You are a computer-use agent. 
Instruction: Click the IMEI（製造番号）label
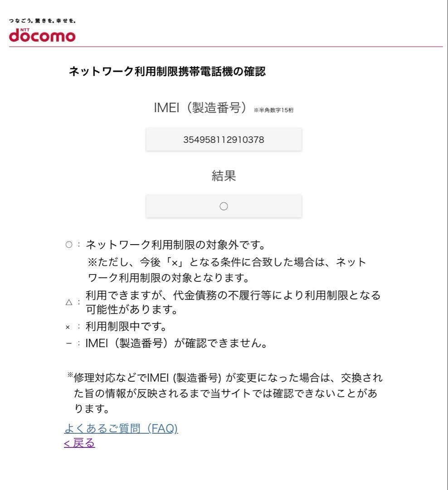click(200, 108)
